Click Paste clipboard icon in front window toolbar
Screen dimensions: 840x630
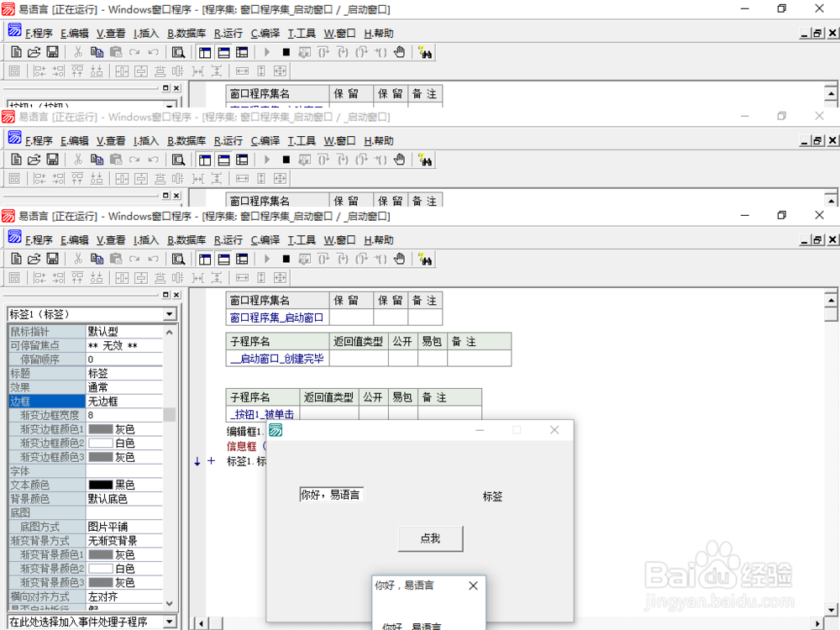point(116,260)
